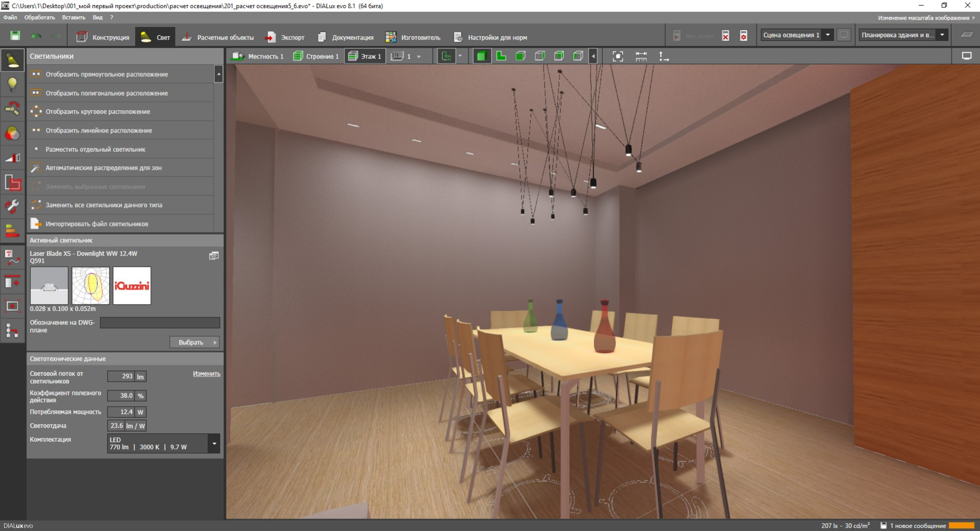Open luminaire data sheet icon beside Laser Blade XS
Screen dimensions: 980x531
pos(214,256)
